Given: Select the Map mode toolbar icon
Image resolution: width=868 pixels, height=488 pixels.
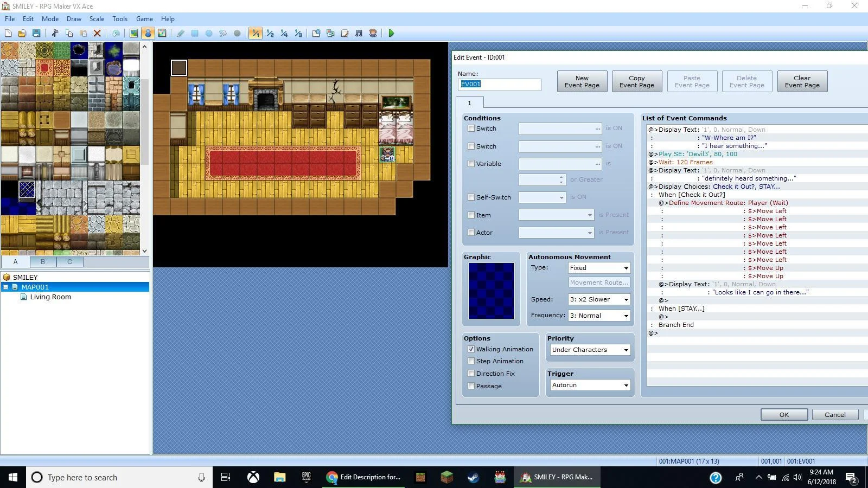Looking at the screenshot, I should [133, 34].
